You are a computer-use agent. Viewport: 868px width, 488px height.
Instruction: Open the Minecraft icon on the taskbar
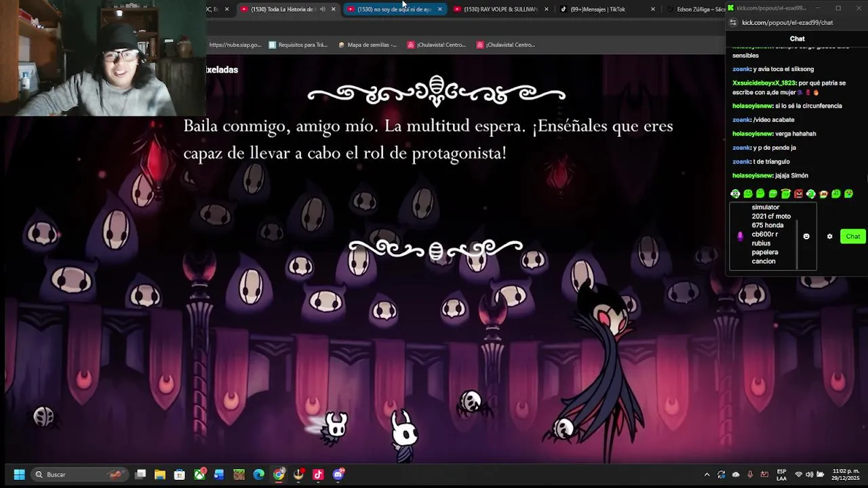pyautogui.click(x=239, y=474)
